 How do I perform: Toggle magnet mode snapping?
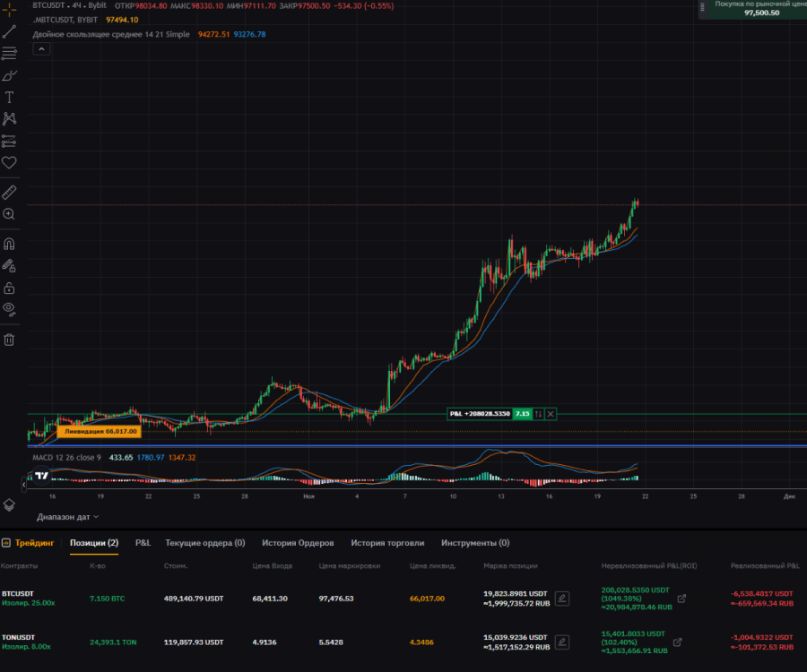pos(10,243)
